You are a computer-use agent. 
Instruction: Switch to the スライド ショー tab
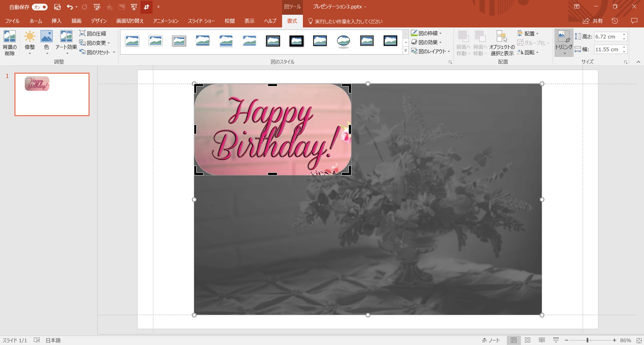pos(201,21)
